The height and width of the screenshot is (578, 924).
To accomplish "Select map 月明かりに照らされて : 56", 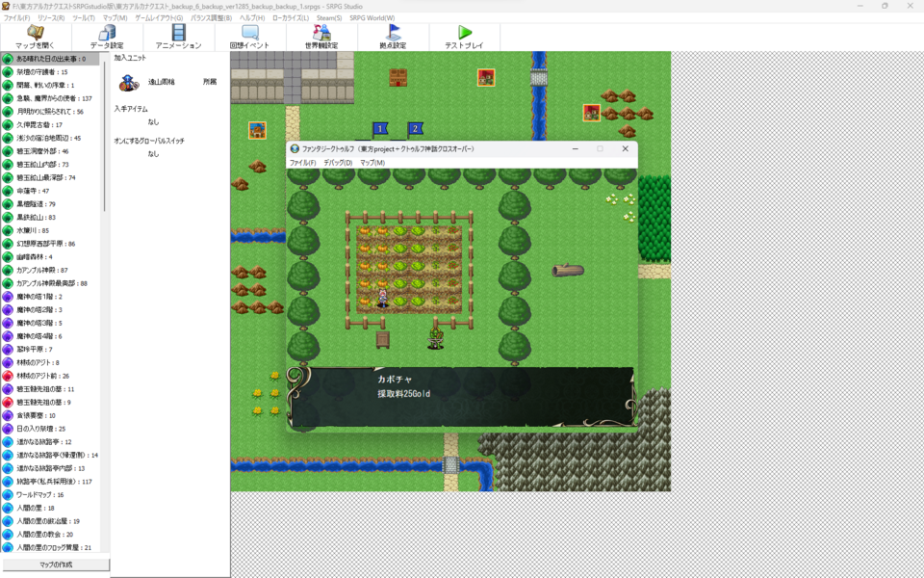I will point(50,112).
